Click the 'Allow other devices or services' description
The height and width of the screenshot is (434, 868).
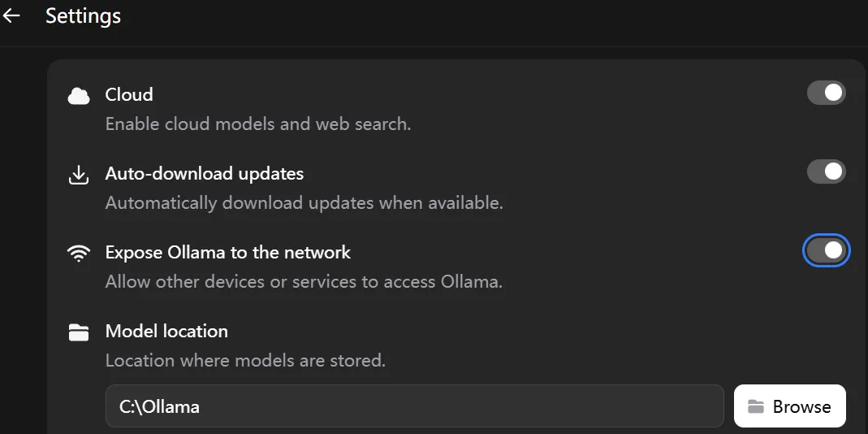[304, 282]
